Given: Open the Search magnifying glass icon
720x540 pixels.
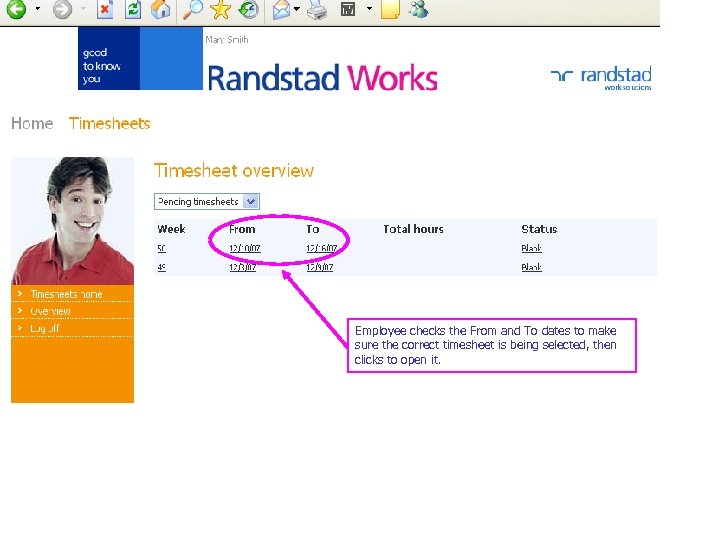Looking at the screenshot, I should pyautogui.click(x=193, y=9).
